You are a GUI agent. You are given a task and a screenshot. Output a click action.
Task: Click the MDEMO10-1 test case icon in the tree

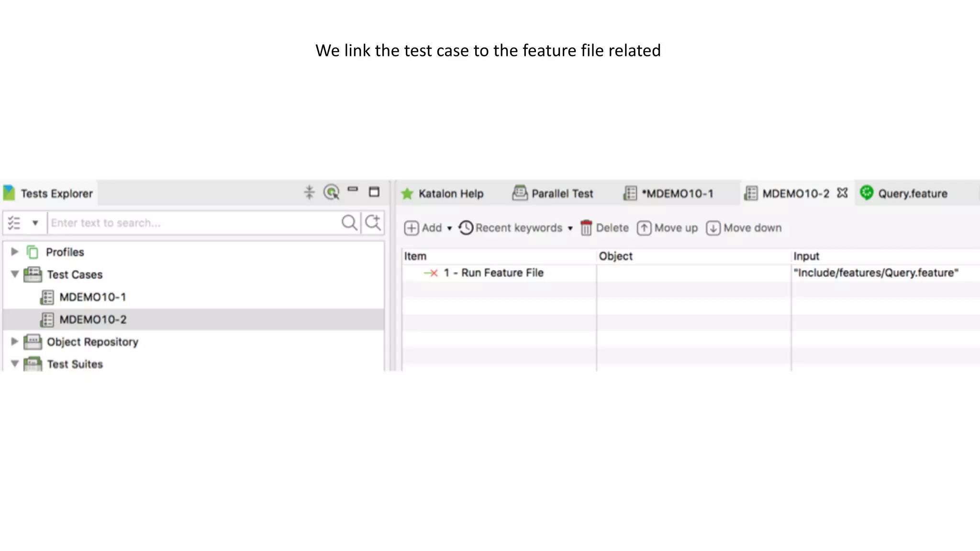pyautogui.click(x=47, y=297)
